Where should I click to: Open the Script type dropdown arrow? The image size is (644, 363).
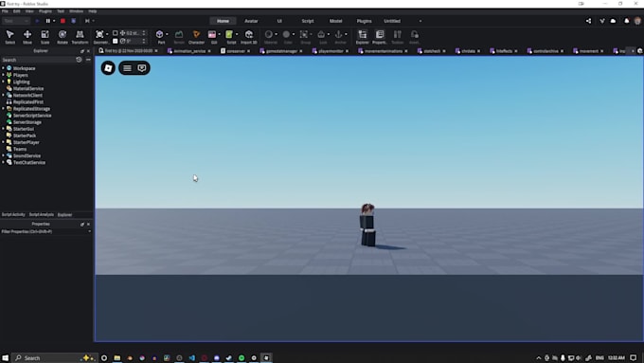[237, 34]
